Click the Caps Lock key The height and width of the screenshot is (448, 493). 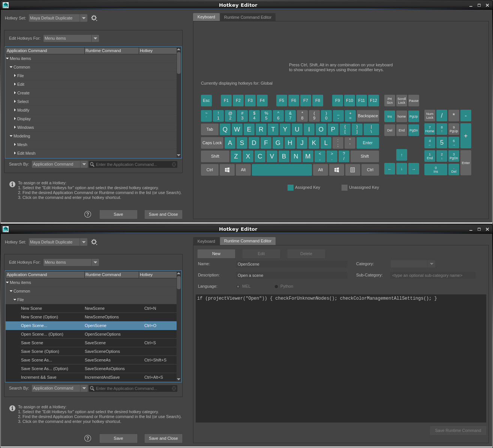click(x=212, y=143)
